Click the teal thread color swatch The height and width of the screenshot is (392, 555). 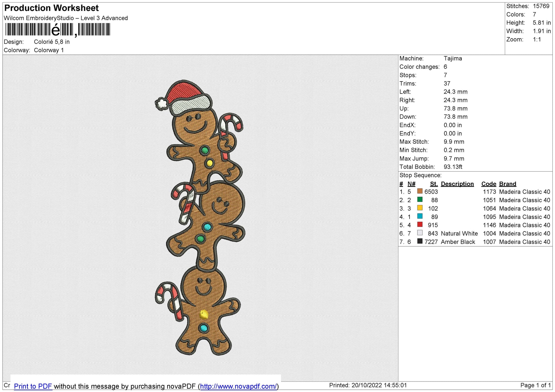[x=420, y=216]
